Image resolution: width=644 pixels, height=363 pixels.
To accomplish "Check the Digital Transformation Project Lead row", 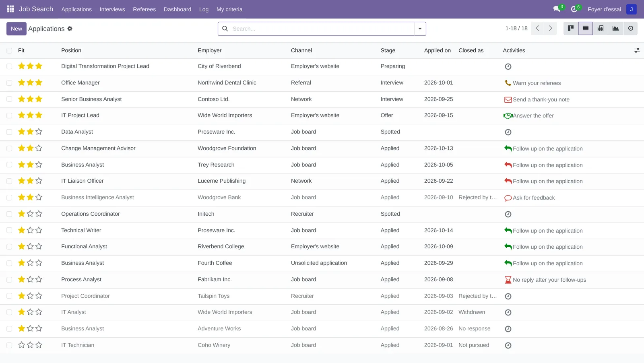I will tap(9, 66).
